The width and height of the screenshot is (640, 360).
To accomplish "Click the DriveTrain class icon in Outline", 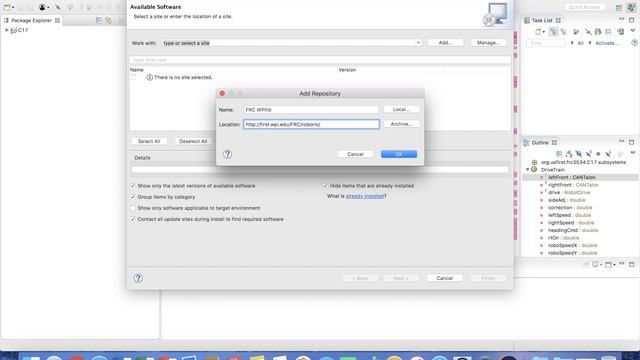I will (x=534, y=169).
